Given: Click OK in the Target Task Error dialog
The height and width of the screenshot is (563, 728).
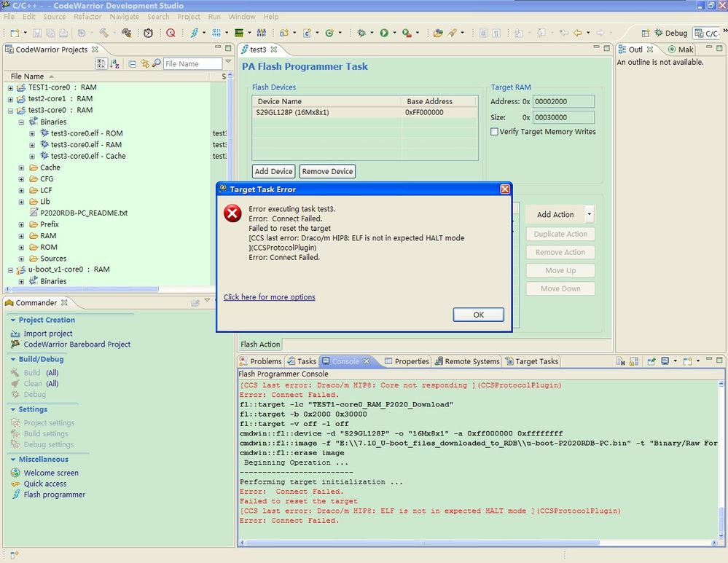Looking at the screenshot, I should tap(478, 315).
